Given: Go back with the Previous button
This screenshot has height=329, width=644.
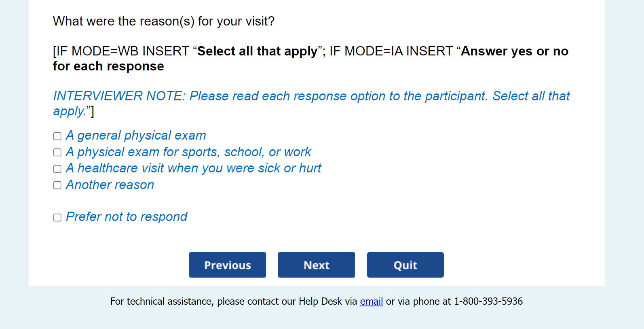Looking at the screenshot, I should coord(227,265).
